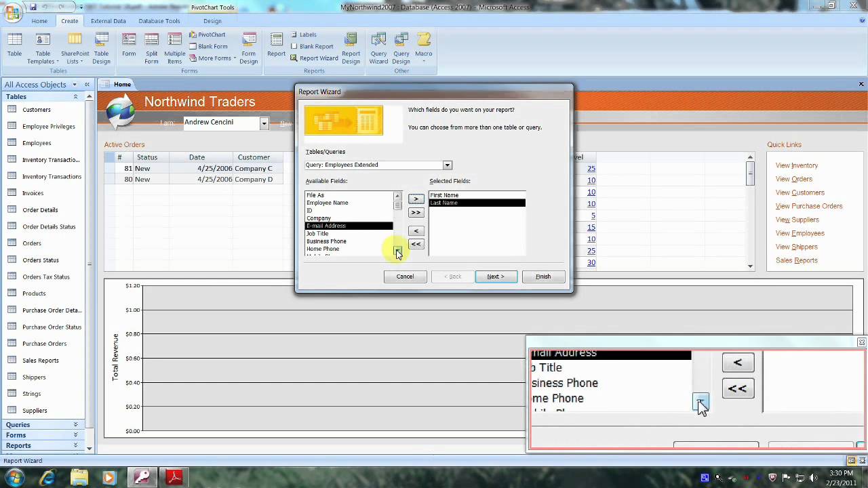The image size is (868, 488).
Task: Click the Form icon in Forms group
Action: 129,46
